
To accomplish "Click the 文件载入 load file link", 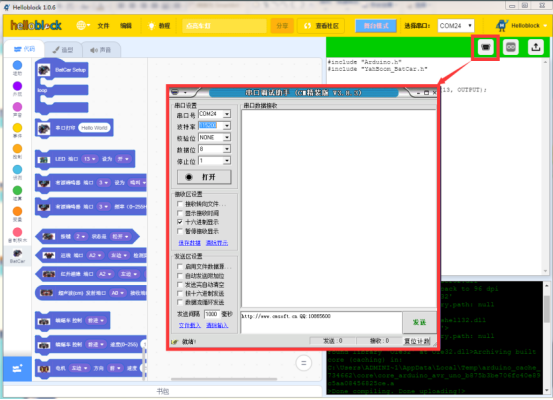I will point(189,325).
